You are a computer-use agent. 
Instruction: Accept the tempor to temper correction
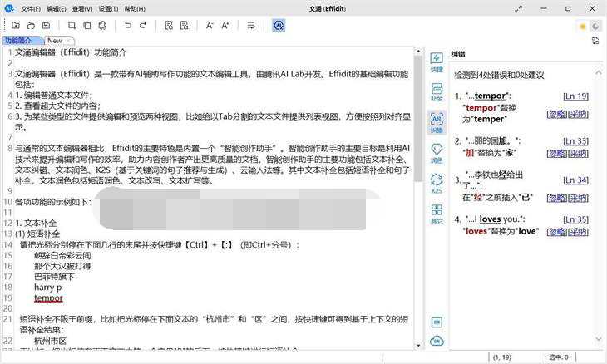[578, 114]
